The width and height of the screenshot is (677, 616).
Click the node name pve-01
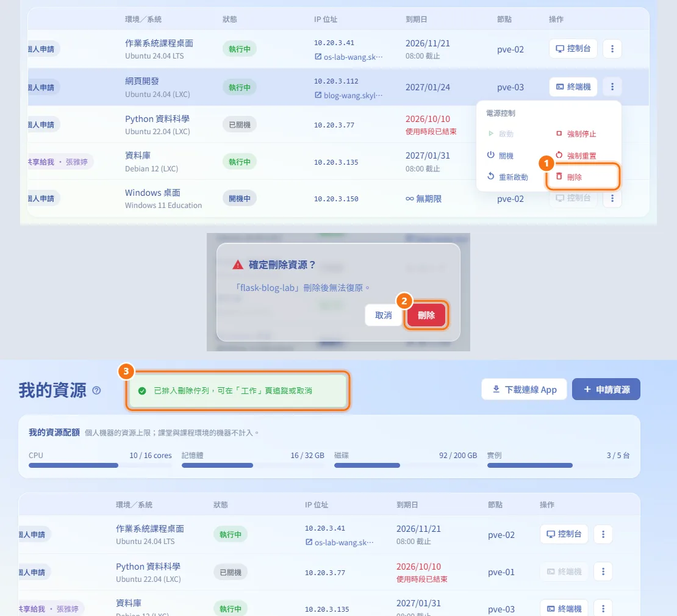(x=501, y=572)
